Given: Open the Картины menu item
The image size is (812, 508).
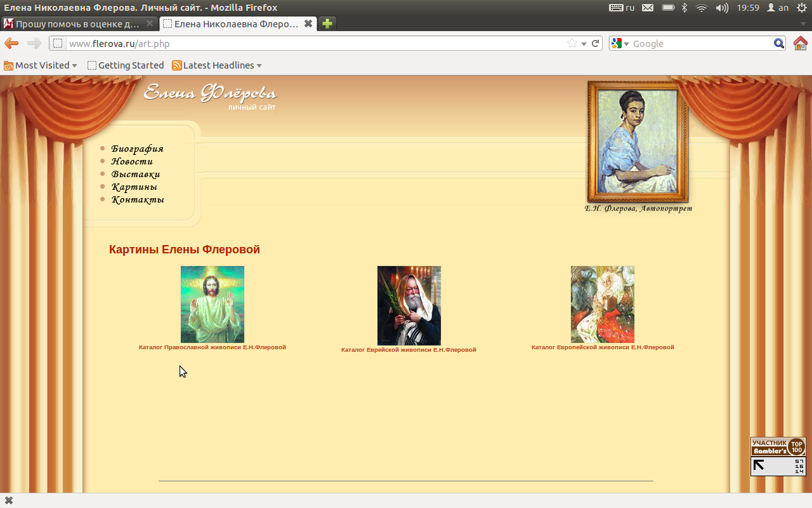Looking at the screenshot, I should pos(134,187).
